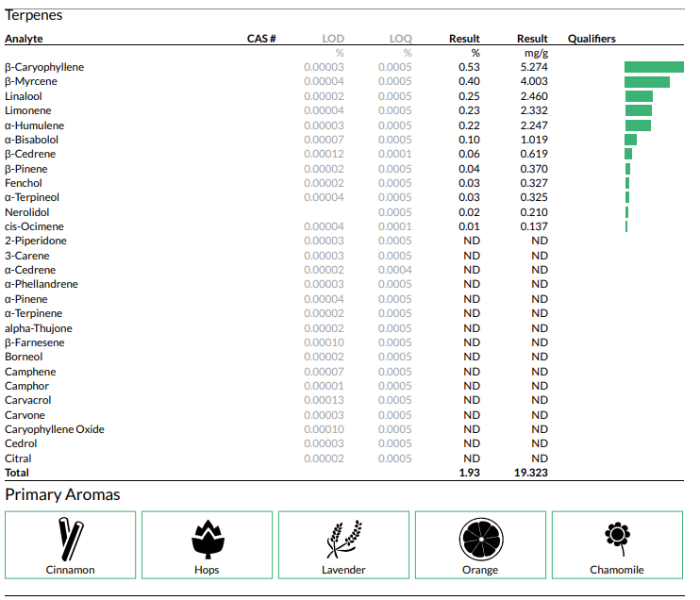Click the Orange slice aroma icon
700x600 pixels.
tap(480, 539)
